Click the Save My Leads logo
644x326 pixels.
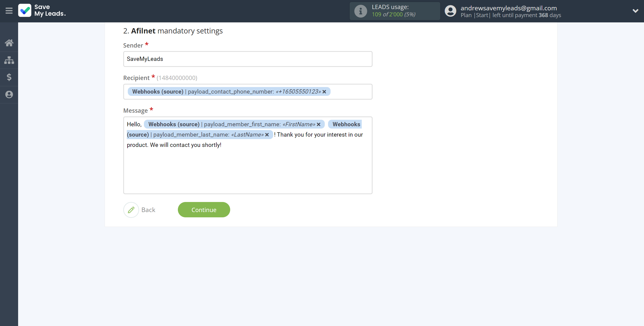pos(42,11)
